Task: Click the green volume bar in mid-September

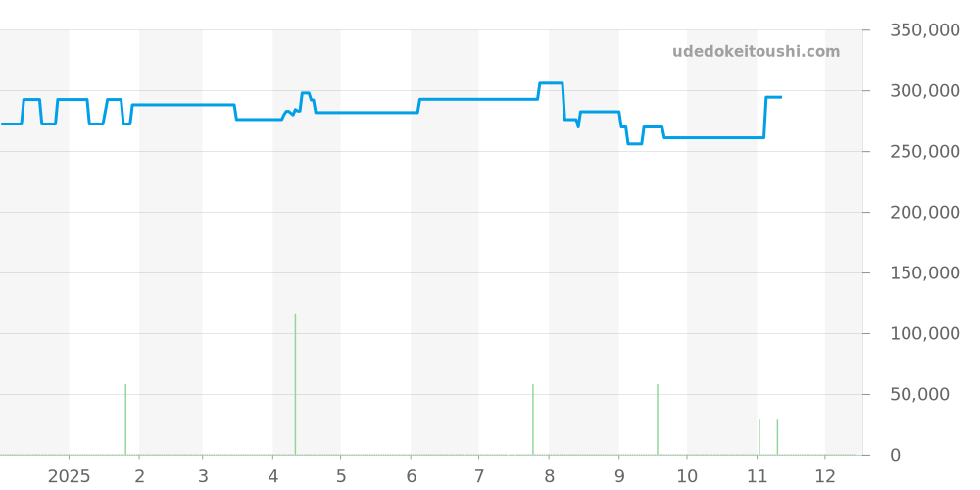Action: (658, 419)
